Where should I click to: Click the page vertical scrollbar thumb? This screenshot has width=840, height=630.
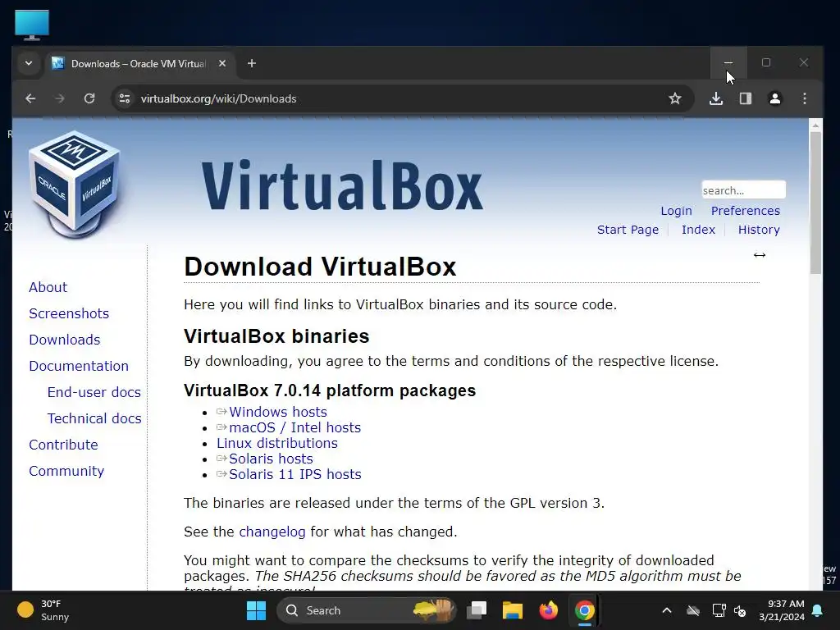click(815, 203)
